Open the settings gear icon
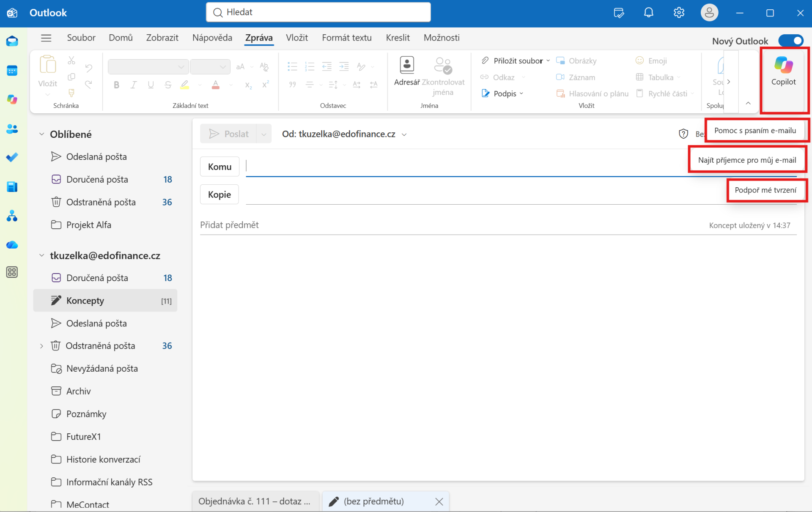 coord(679,13)
